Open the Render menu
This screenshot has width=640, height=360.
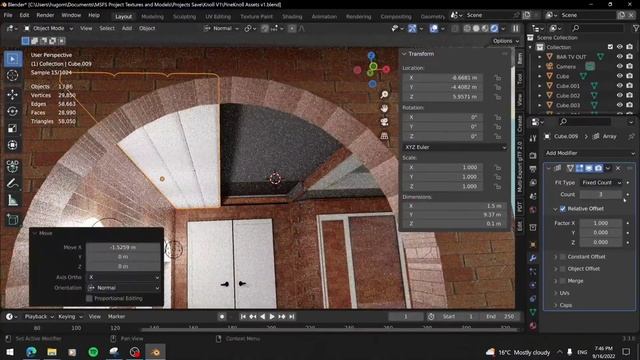click(45, 16)
